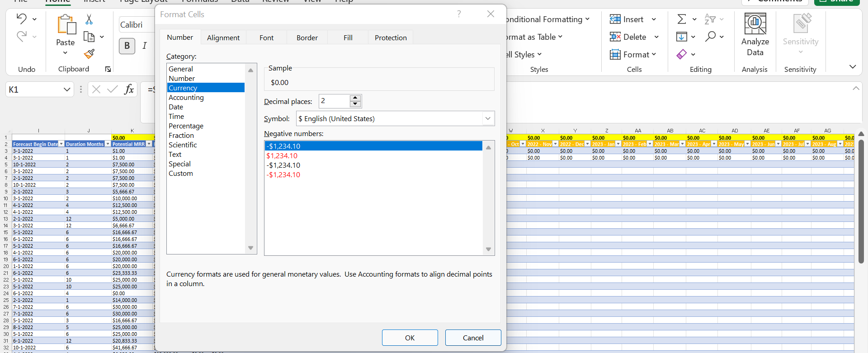This screenshot has width=868, height=353.
Task: Close the Format Cells dialog
Action: (x=491, y=14)
